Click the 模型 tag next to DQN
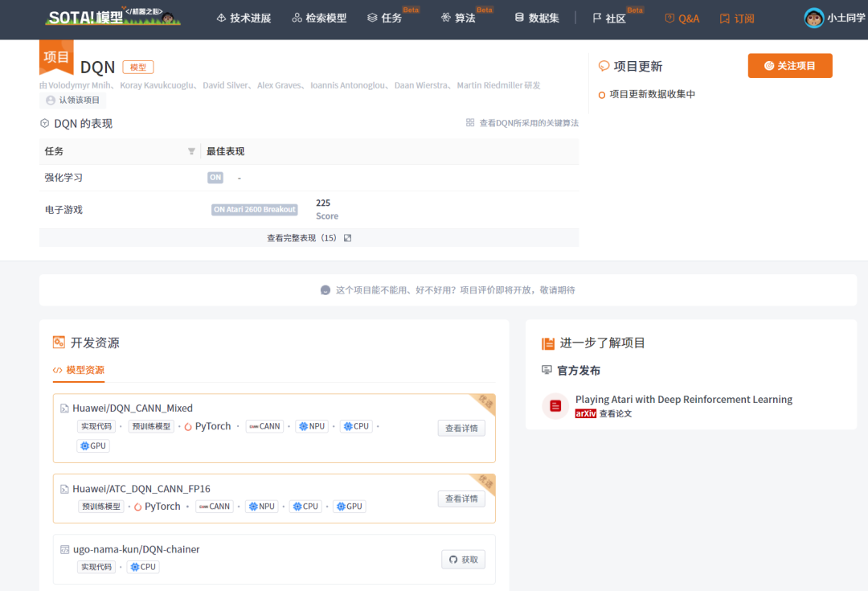Image resolution: width=868 pixels, height=591 pixels. tap(138, 68)
